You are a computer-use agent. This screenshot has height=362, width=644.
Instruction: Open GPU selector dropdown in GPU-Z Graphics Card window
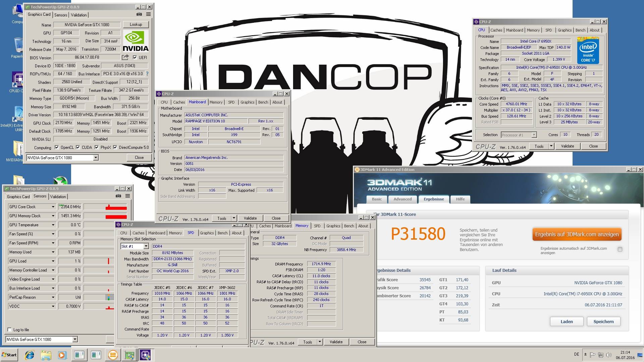pyautogui.click(x=96, y=158)
